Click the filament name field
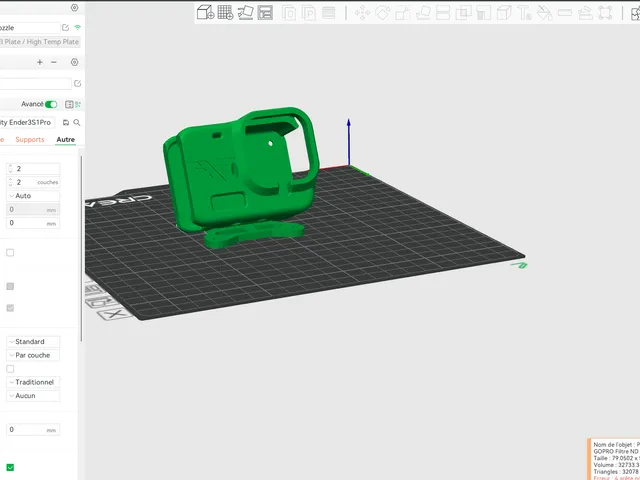The height and width of the screenshot is (480, 640). click(x=36, y=84)
